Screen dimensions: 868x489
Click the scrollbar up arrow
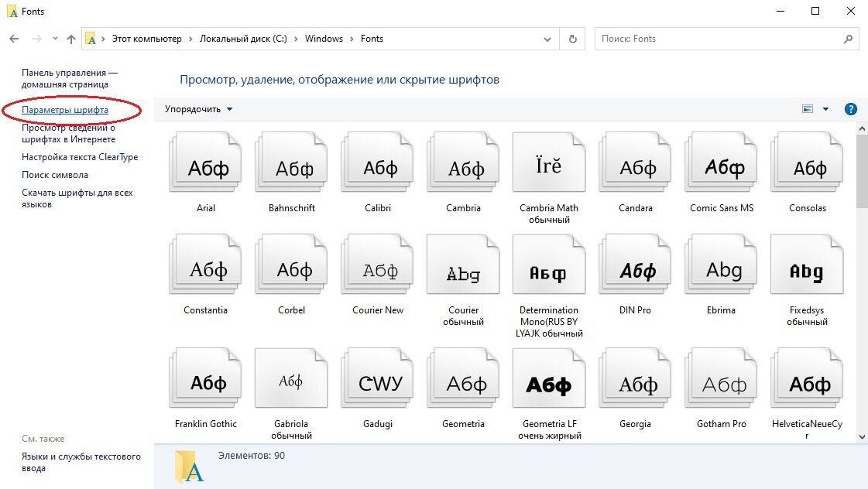[x=862, y=128]
